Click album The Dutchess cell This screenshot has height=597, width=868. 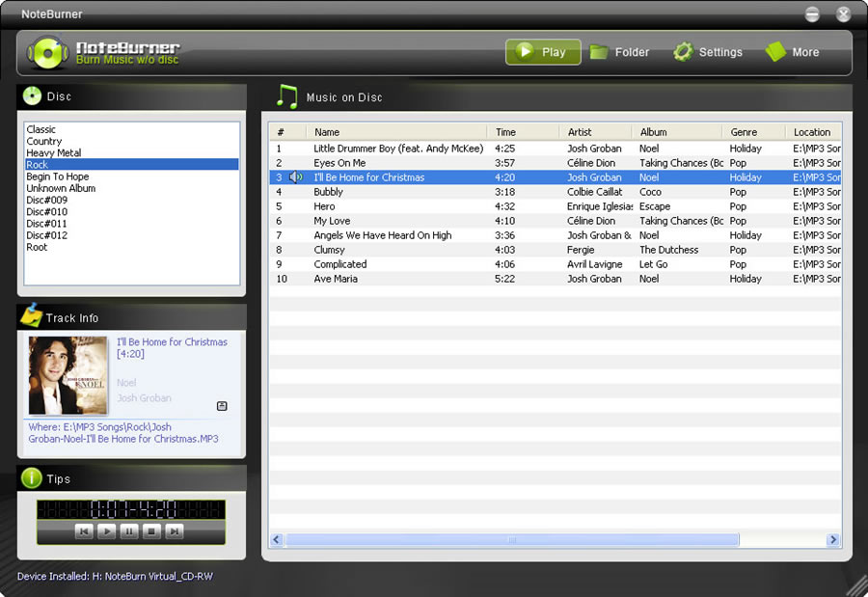pyautogui.click(x=668, y=250)
